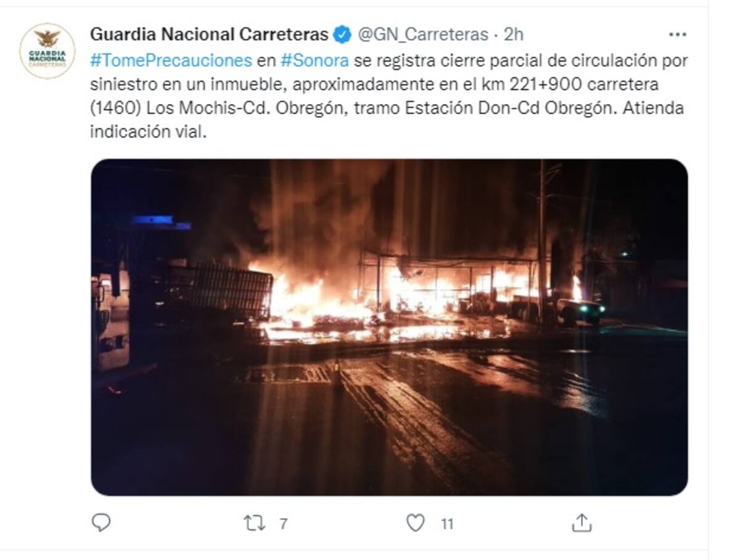
Task: Open the reply icon under the tweet
Action: tap(101, 523)
